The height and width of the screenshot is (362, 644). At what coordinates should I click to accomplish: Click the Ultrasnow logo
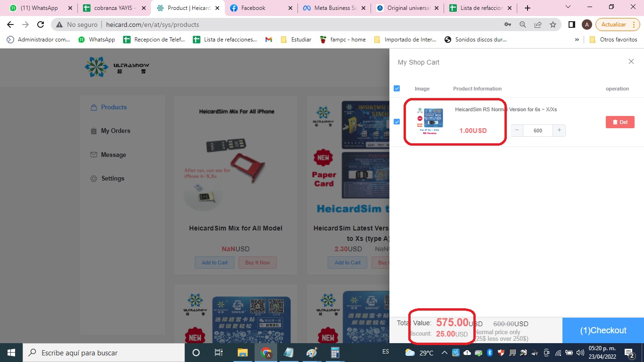point(117,67)
